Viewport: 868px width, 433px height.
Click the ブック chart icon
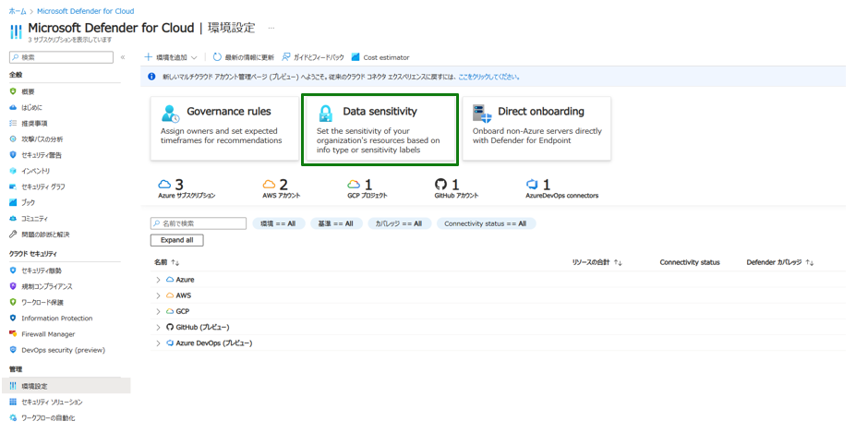pos(13,203)
